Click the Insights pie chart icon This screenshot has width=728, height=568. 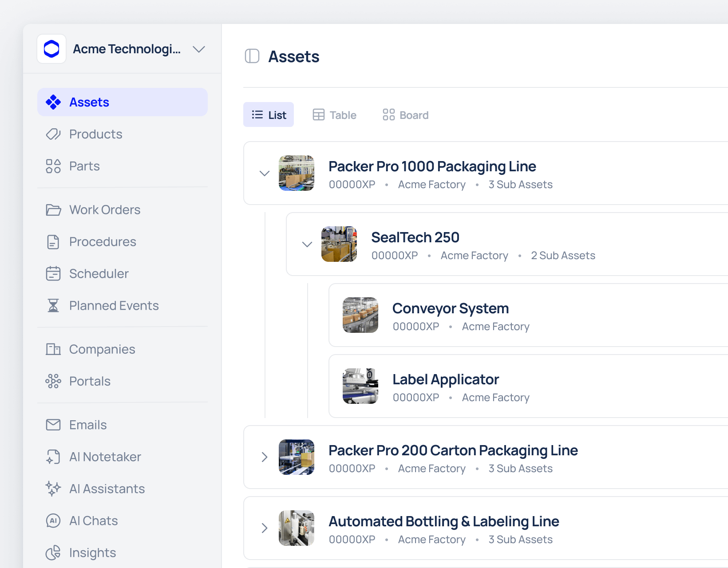(x=53, y=552)
